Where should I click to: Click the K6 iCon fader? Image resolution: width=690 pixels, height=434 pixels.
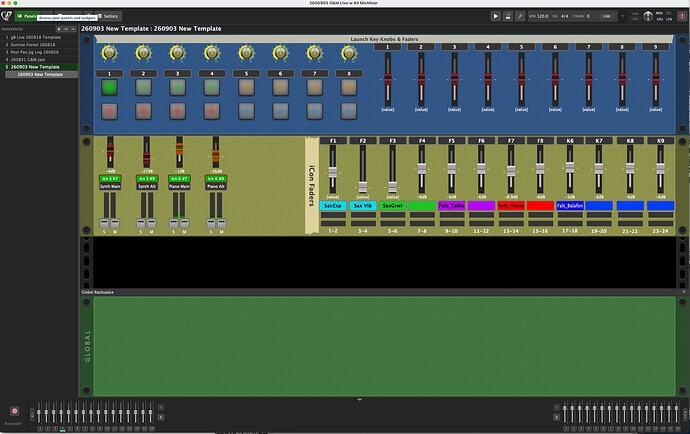(570, 171)
